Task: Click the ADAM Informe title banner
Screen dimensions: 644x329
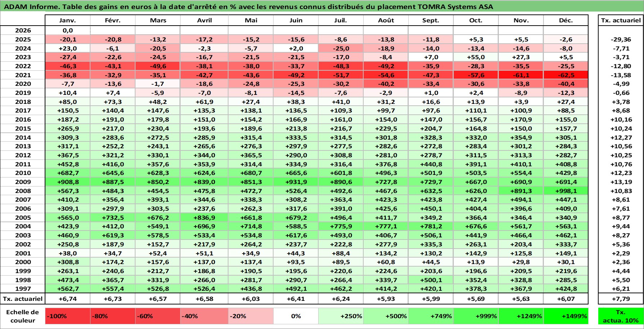Action: [x=322, y=6]
